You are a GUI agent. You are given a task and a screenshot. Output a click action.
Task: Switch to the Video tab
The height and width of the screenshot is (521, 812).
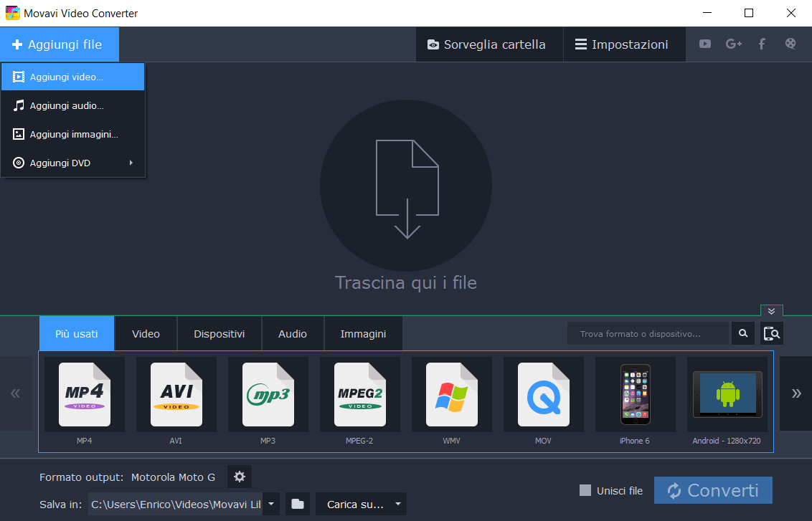click(x=146, y=334)
